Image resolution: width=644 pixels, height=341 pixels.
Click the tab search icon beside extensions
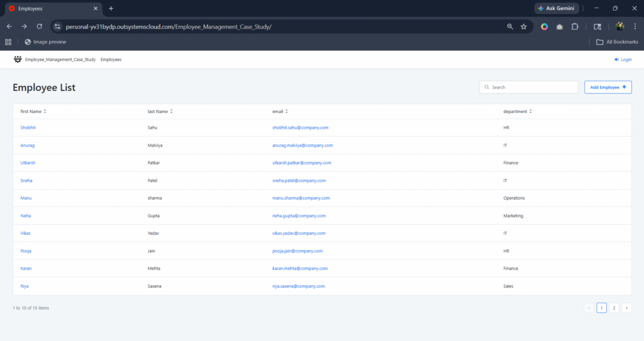(x=597, y=26)
